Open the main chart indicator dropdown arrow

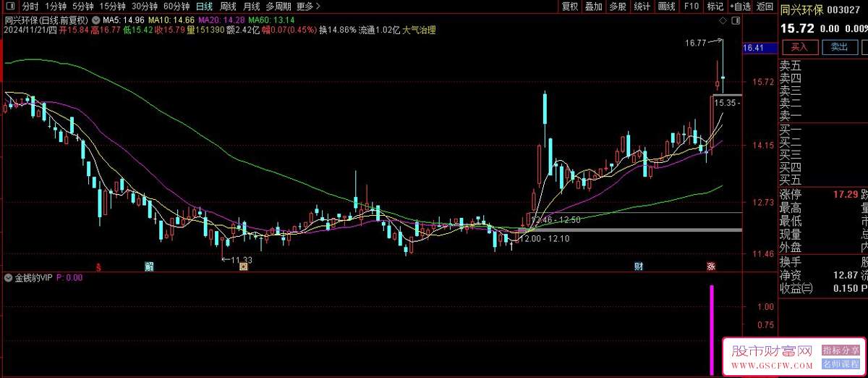(x=95, y=20)
